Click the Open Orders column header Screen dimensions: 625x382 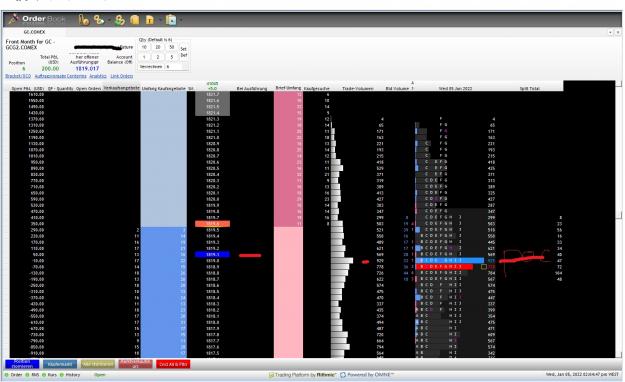point(88,88)
